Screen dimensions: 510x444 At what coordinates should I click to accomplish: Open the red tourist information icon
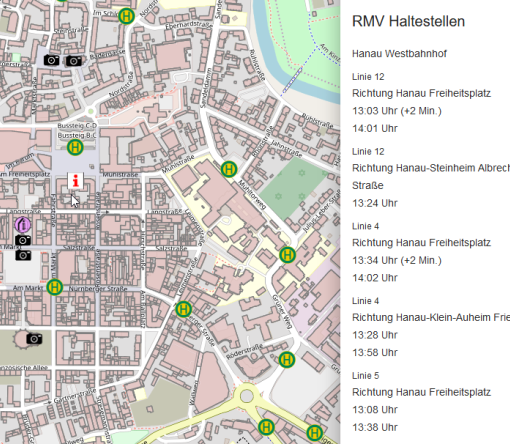pyautogui.click(x=76, y=181)
